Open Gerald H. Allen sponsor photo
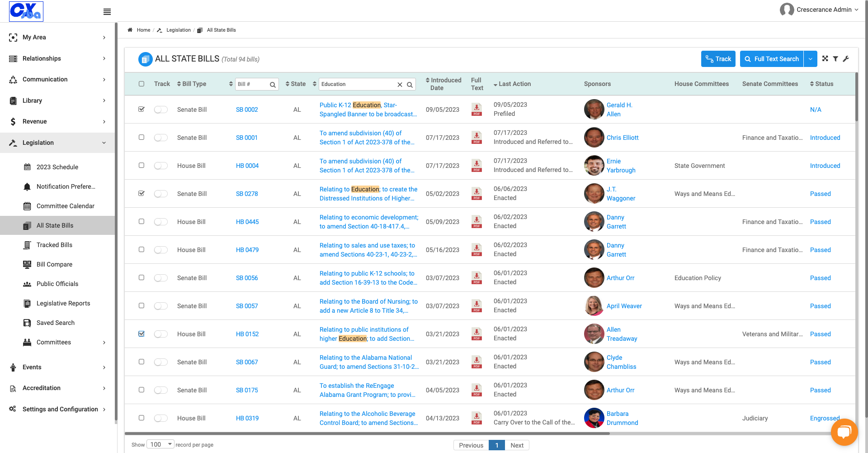Viewport: 868px width, 453px height. point(594,110)
